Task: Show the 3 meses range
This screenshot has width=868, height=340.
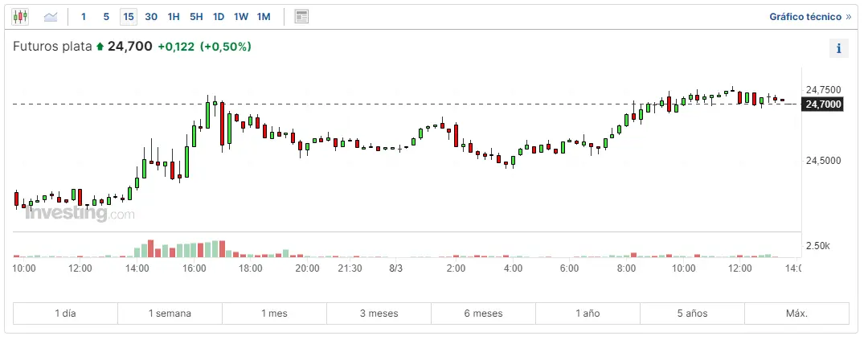Action: [379, 313]
